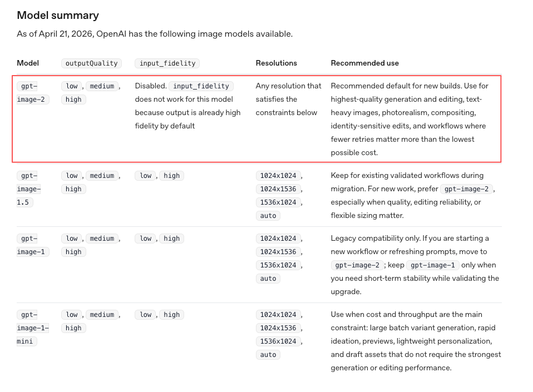
Task: Click 'low' fidelity tag in gpt-image-1.5 row
Action: click(145, 176)
